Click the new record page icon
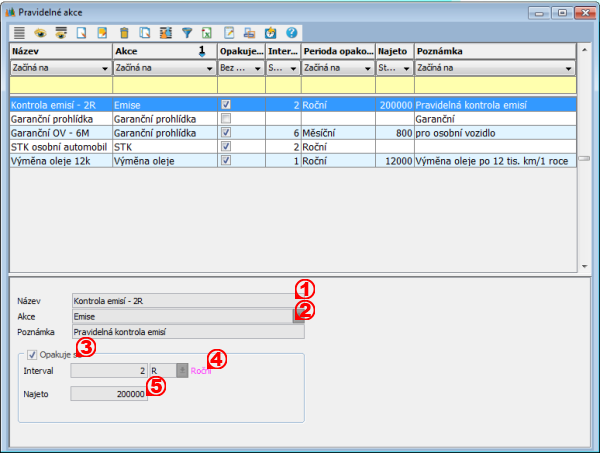 pos(82,32)
